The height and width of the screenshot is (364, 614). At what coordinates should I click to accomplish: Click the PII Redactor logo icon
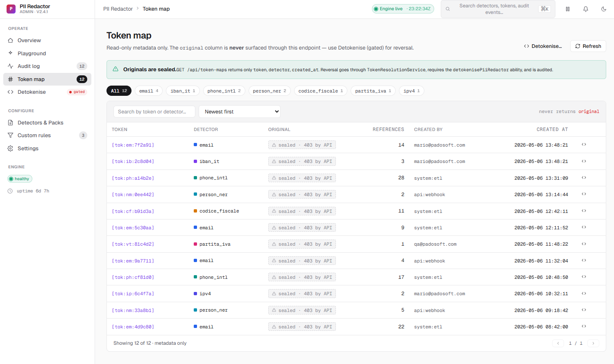(11, 9)
